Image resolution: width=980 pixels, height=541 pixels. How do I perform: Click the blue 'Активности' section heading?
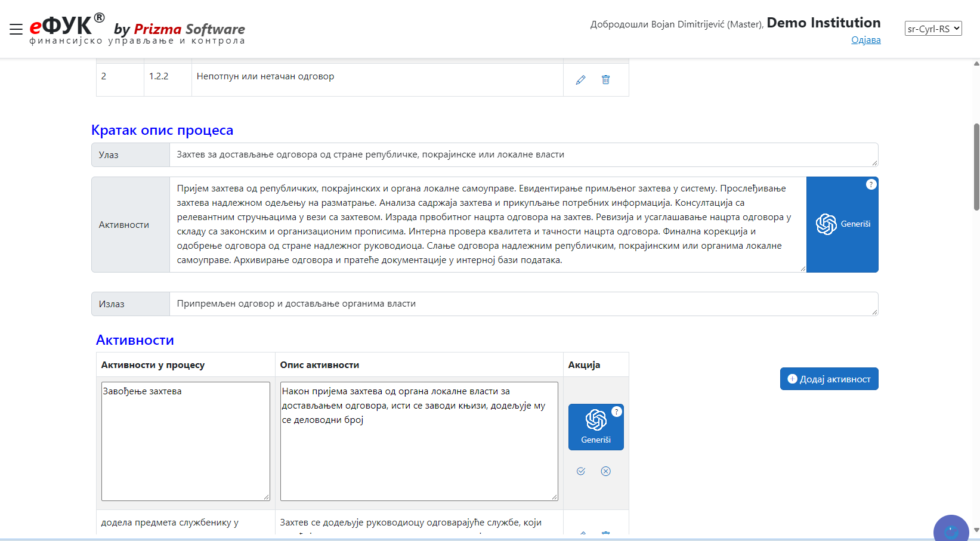coord(135,340)
